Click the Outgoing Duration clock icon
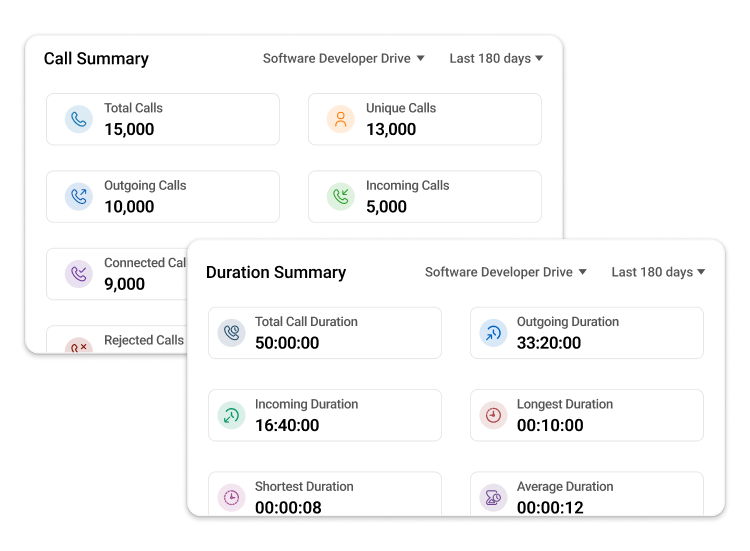This screenshot has height=551, width=750. pos(493,333)
